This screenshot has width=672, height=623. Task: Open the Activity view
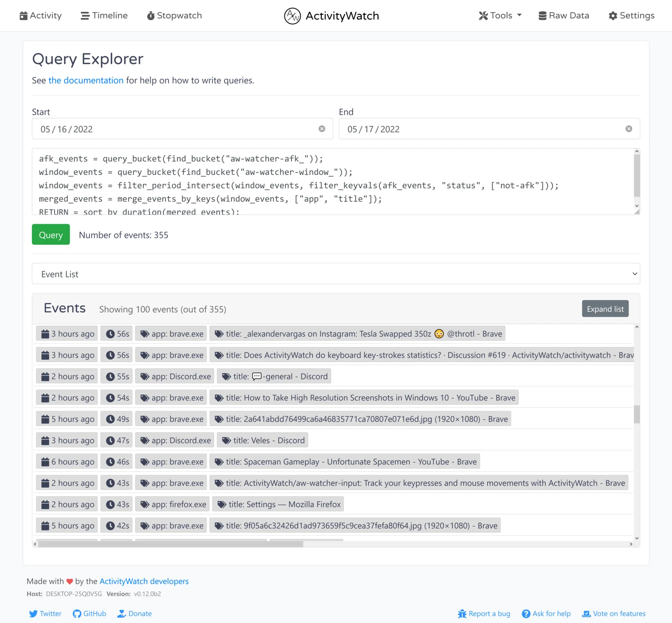[40, 16]
